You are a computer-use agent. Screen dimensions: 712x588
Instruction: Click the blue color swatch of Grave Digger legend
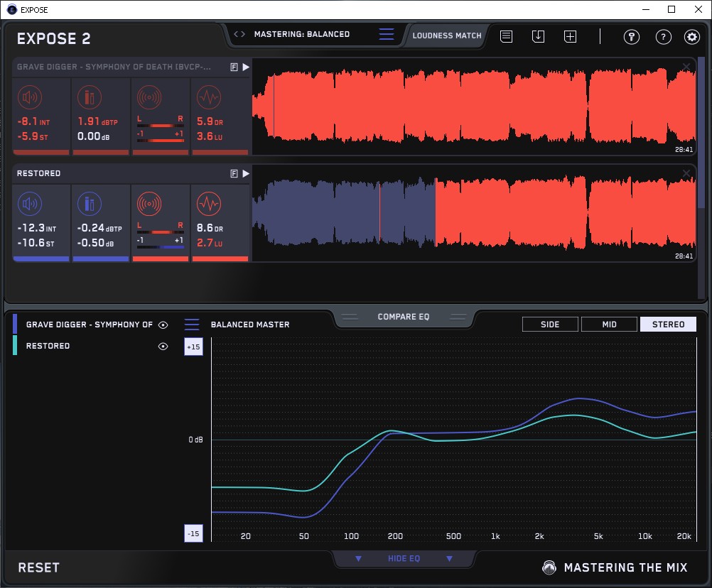pyautogui.click(x=15, y=325)
